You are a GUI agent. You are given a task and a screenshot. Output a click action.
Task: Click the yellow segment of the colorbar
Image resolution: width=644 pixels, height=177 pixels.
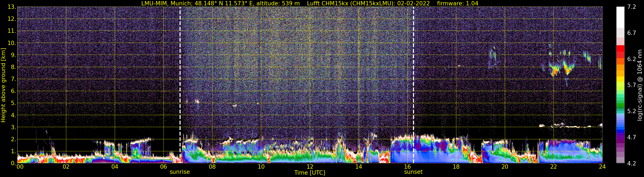pyautogui.click(x=620, y=79)
